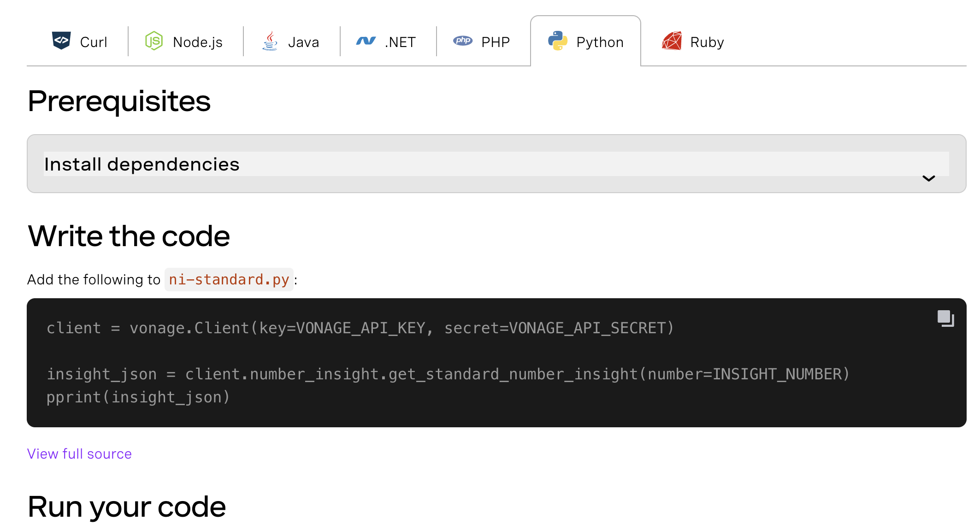
Task: Click the PHP oval logo
Action: 463,41
